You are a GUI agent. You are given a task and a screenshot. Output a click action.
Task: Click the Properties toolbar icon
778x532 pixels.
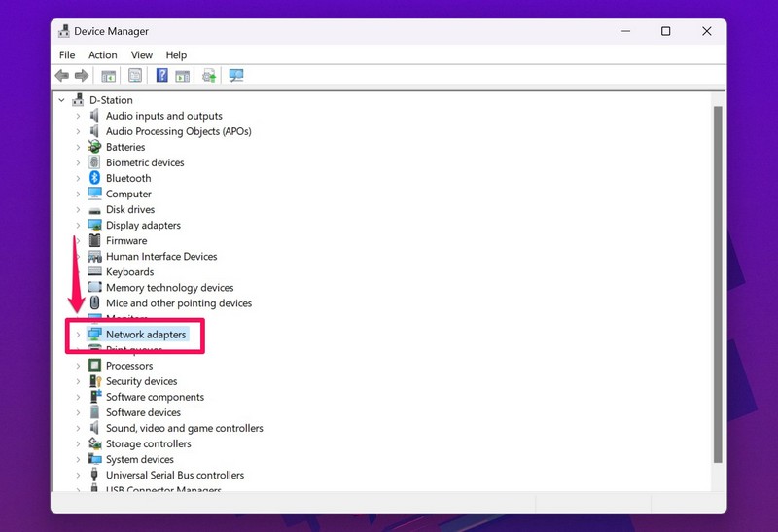point(135,76)
